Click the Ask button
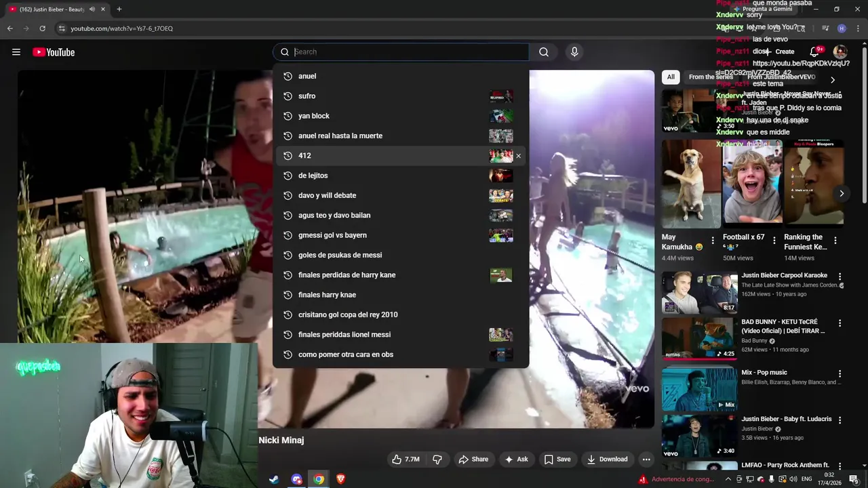The height and width of the screenshot is (488, 868). 516,460
